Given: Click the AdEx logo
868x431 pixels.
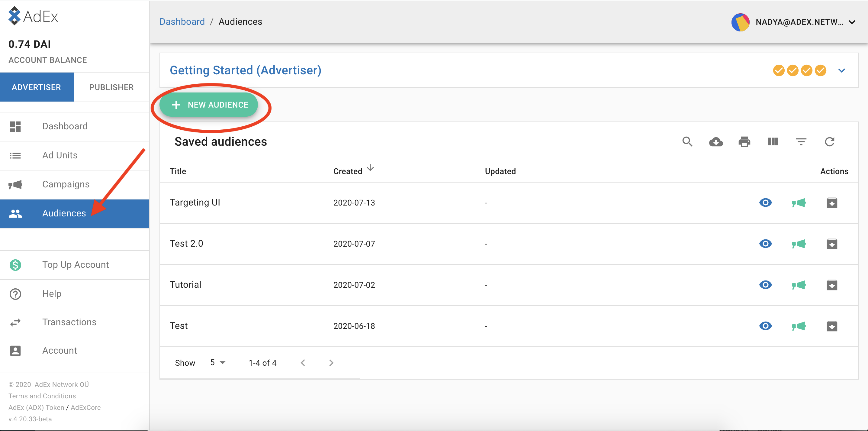Looking at the screenshot, I should (x=33, y=16).
